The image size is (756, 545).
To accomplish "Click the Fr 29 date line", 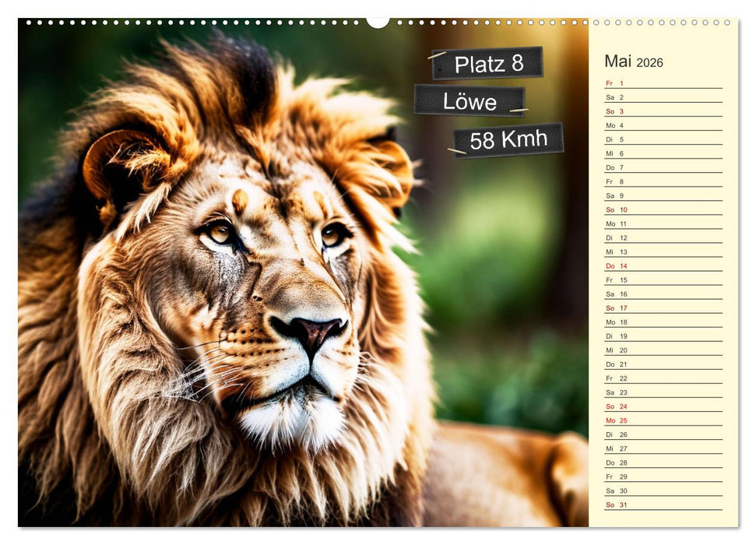I will pos(663,476).
